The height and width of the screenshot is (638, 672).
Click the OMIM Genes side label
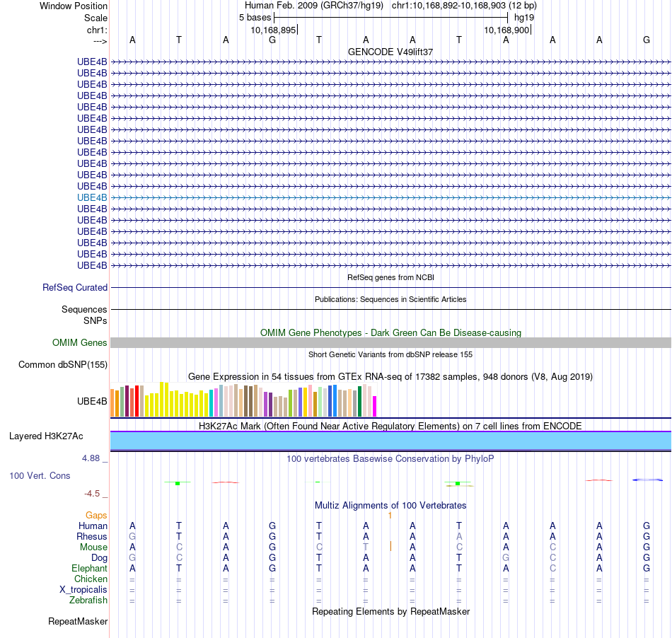coord(80,343)
